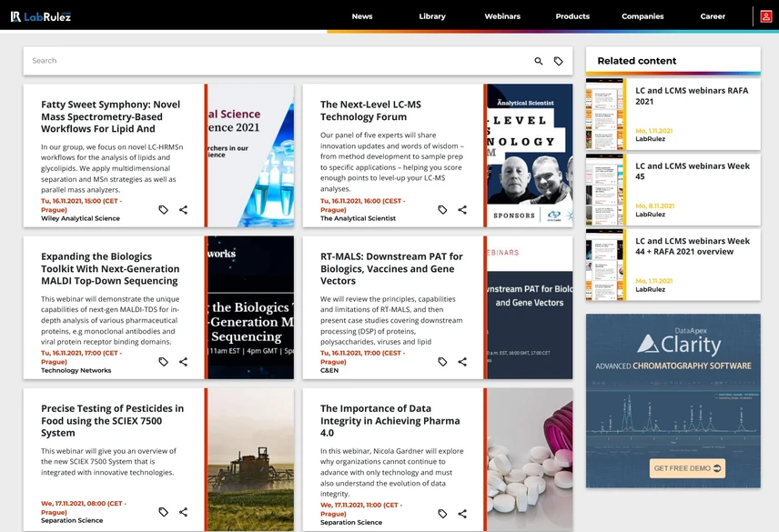Open the Companies menu

642,16
